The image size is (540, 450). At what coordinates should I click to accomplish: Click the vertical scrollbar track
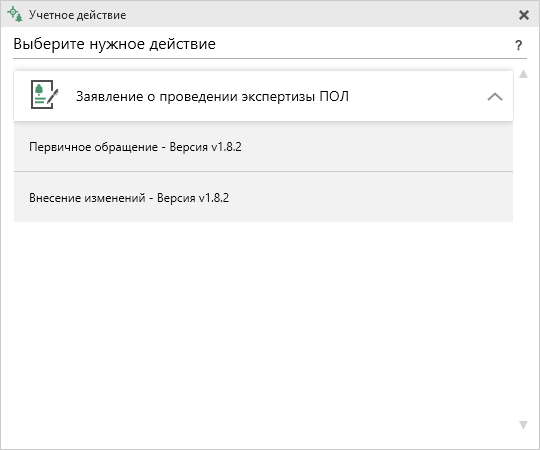[523, 249]
